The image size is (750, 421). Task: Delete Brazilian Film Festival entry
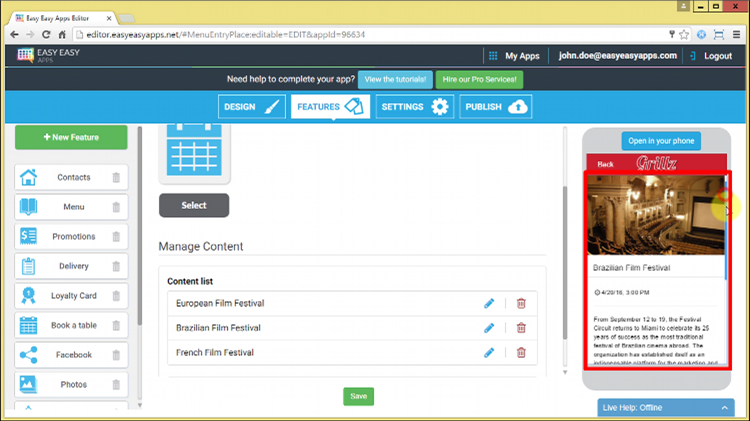pyautogui.click(x=521, y=328)
